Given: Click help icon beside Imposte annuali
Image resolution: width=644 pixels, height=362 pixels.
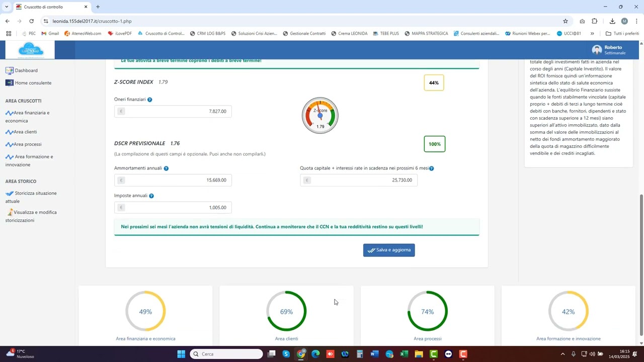Looking at the screenshot, I should [151, 196].
